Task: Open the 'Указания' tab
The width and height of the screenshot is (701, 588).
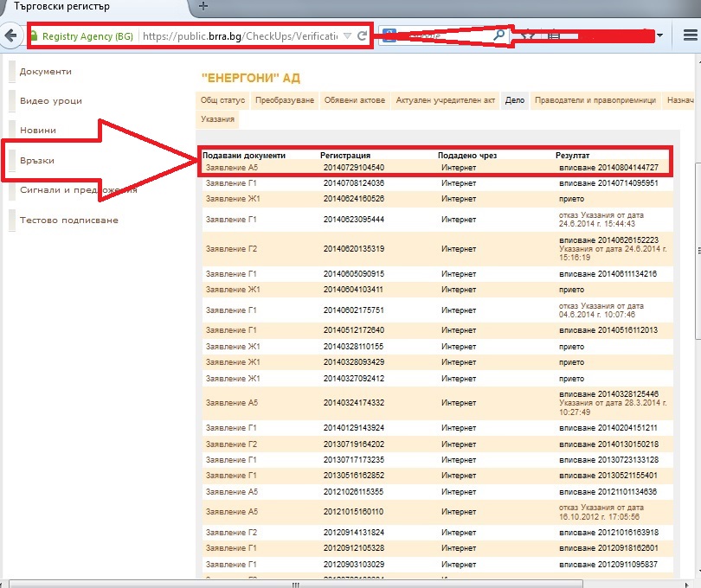Action: pos(217,118)
